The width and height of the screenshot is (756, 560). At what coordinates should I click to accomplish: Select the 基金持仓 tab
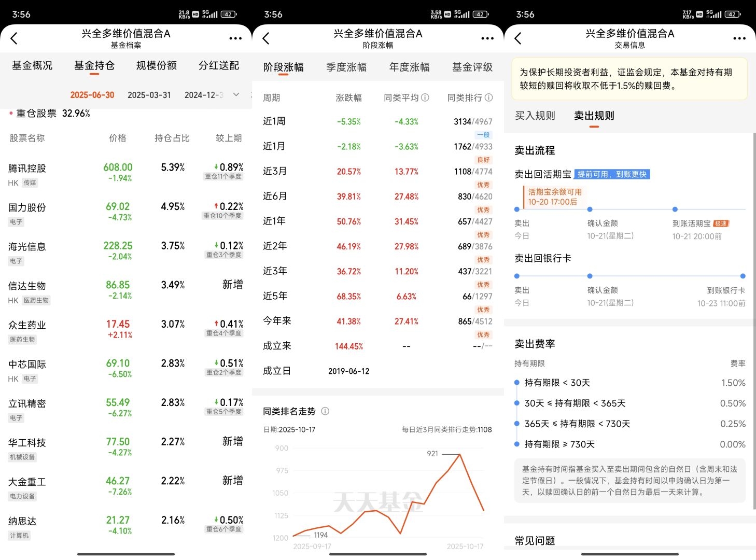[x=94, y=65]
